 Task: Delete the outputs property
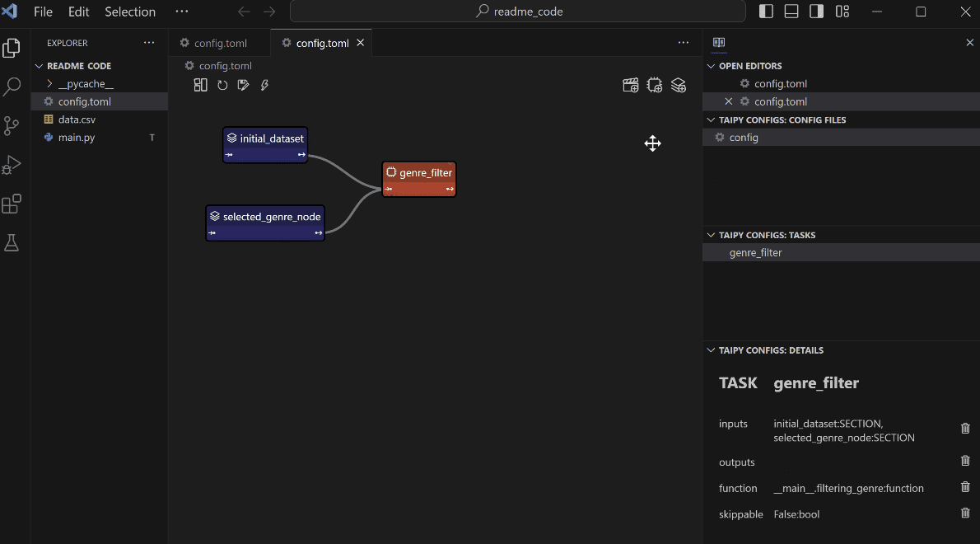click(965, 461)
